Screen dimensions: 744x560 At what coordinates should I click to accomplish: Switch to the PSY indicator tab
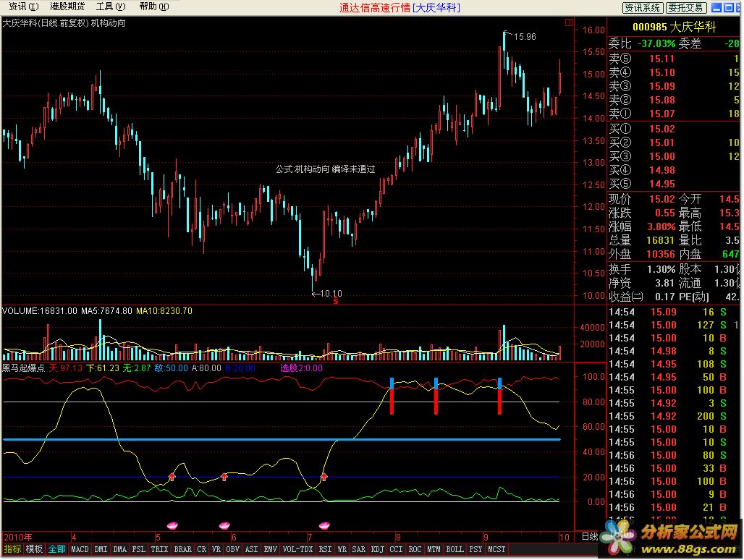475,549
